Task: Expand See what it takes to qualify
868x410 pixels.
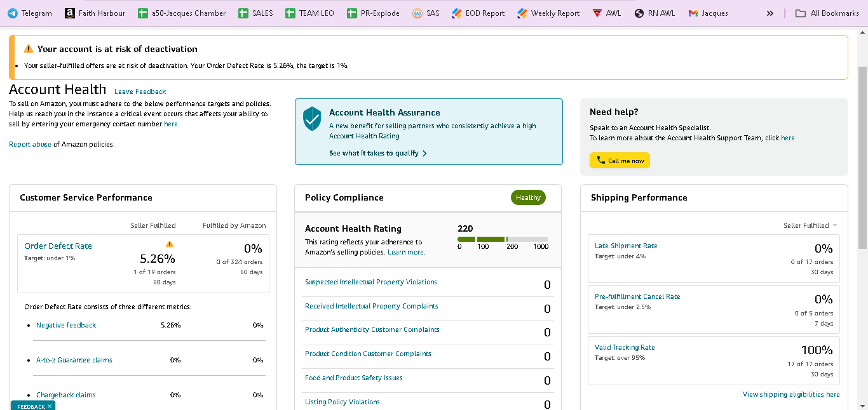Action: (x=377, y=153)
